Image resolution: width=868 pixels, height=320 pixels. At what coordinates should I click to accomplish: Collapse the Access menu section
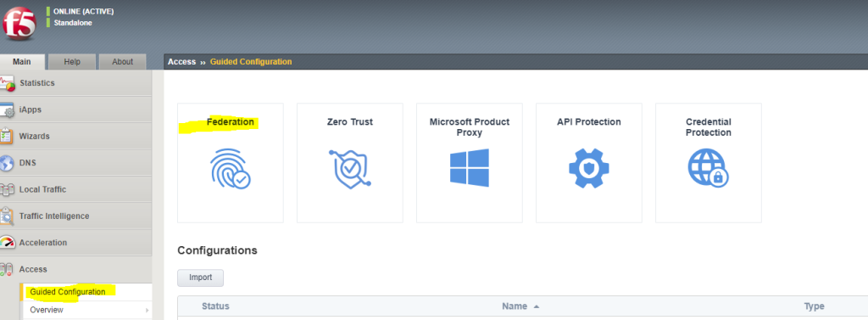[75, 270]
